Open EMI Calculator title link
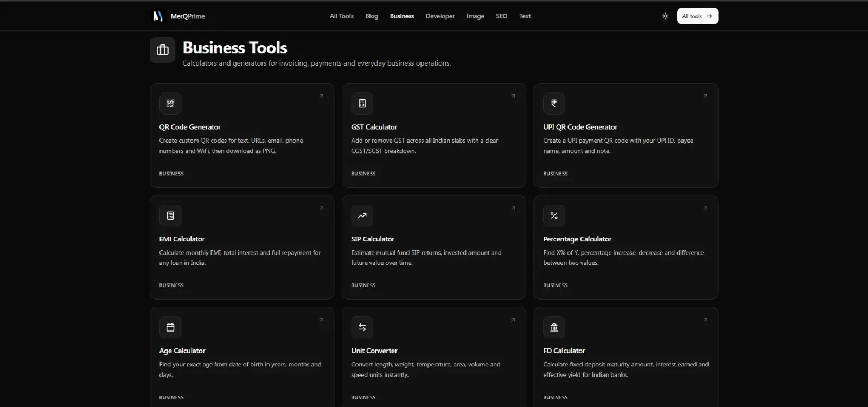868x407 pixels. pos(182,239)
